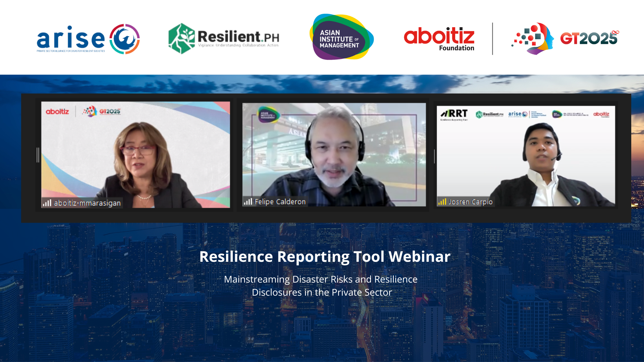The image size is (644, 362).
Task: Click the Felipe Calderon name label
Action: (280, 202)
